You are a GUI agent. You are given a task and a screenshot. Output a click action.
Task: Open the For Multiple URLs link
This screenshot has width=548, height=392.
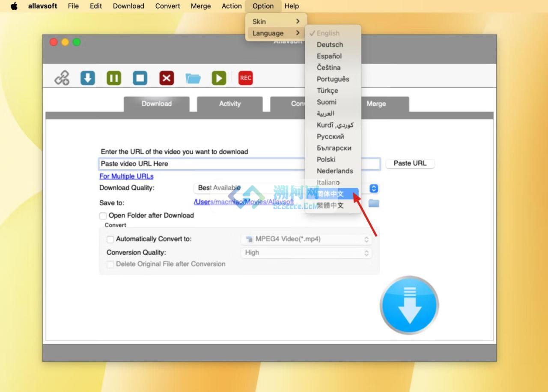click(x=126, y=176)
